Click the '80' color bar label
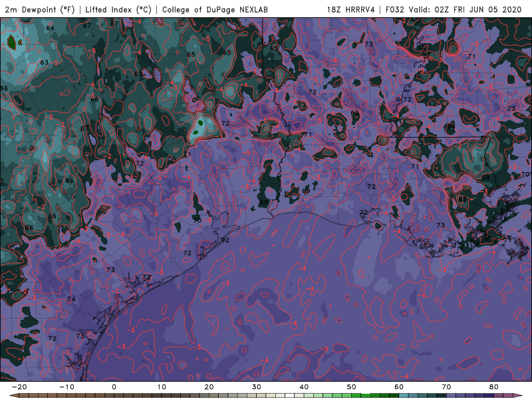 coord(494,387)
